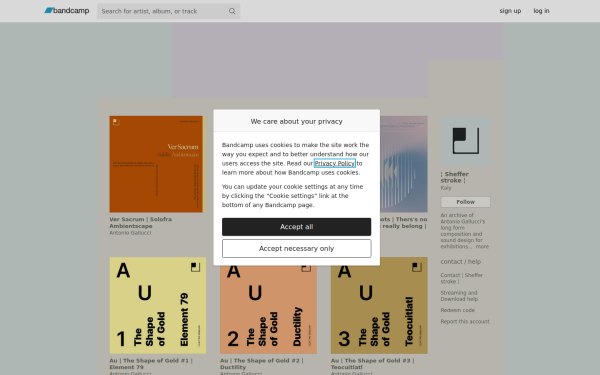Open the blue album cover behind the dialog
600x375 pixels.
coord(404,164)
